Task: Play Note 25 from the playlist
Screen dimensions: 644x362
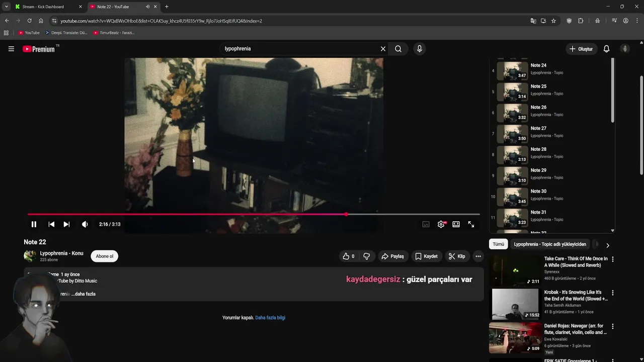Action: click(x=551, y=92)
